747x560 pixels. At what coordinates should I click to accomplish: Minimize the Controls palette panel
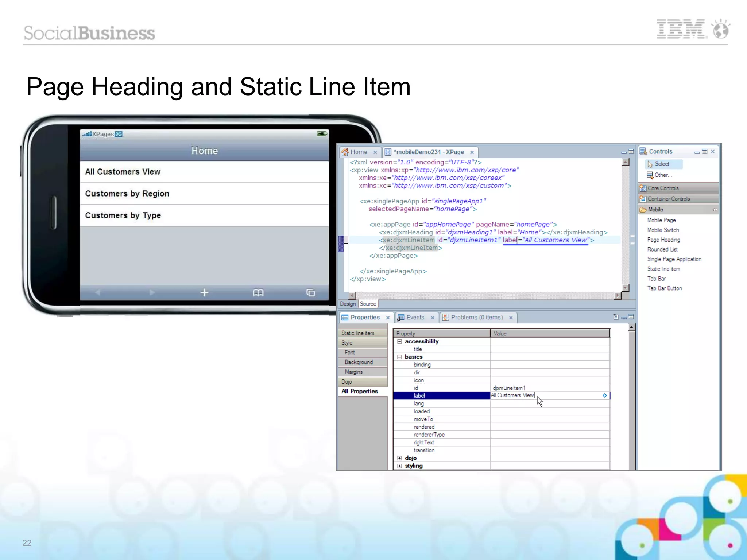tap(697, 152)
